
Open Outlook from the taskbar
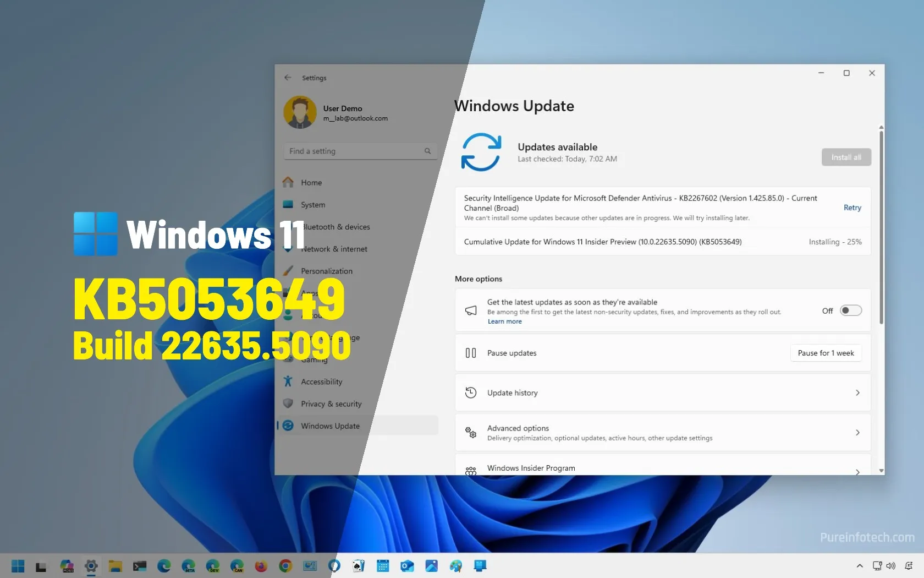click(x=407, y=566)
